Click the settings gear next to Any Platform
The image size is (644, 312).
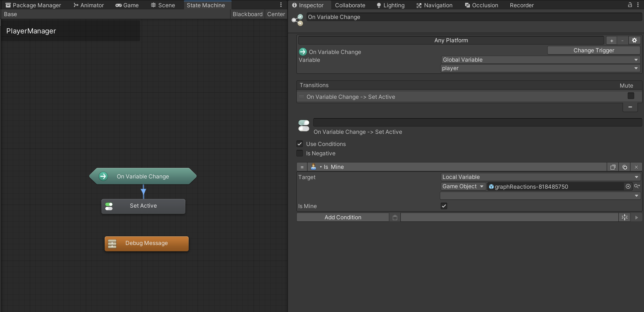tap(634, 40)
